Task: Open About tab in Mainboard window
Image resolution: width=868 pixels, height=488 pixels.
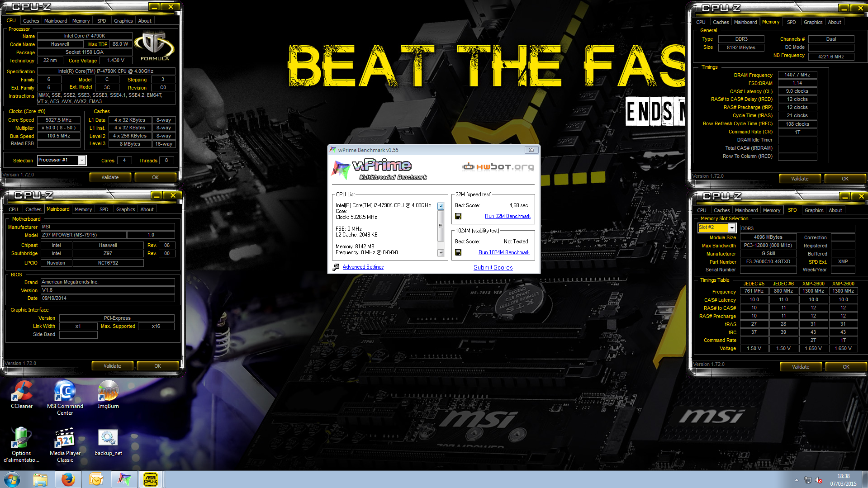Action: [x=147, y=209]
